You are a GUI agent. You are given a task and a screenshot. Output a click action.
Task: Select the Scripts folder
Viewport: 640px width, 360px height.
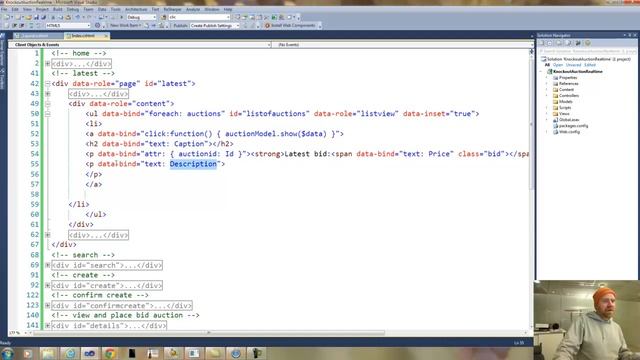[x=562, y=108]
